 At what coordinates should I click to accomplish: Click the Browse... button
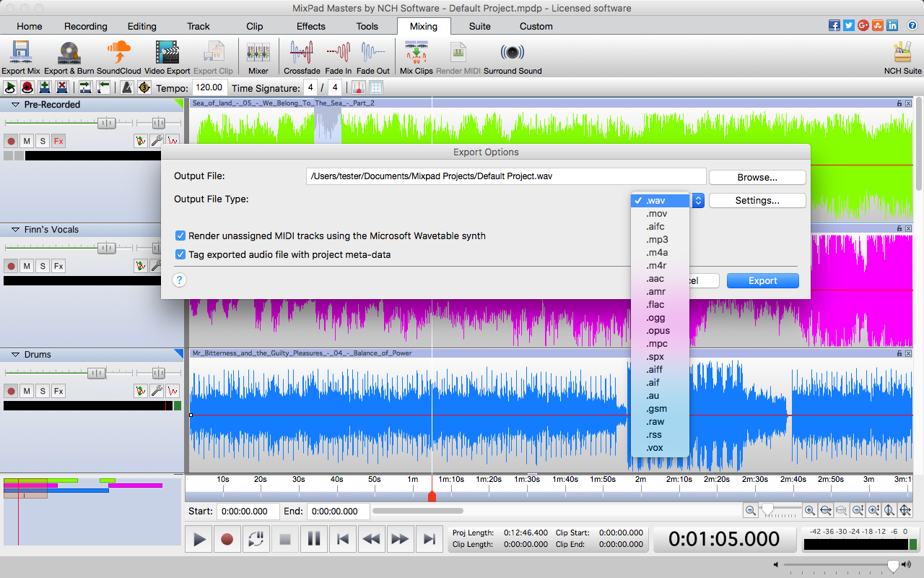[757, 177]
